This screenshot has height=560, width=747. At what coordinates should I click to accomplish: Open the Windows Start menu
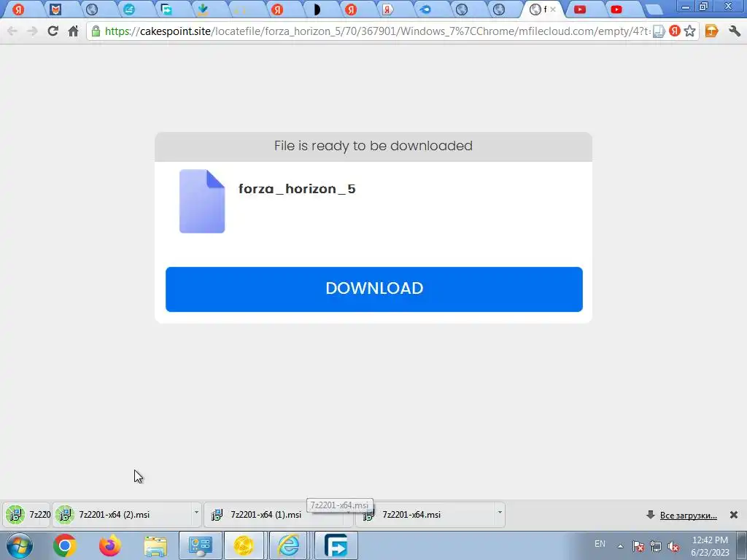pos(20,545)
